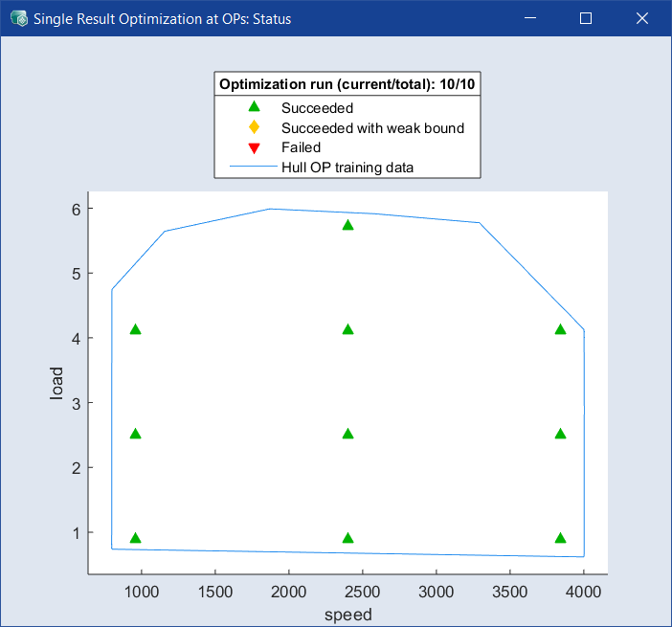672x627 pixels.
Task: Select marker at speed 960, load 0.9
Action: click(136, 538)
